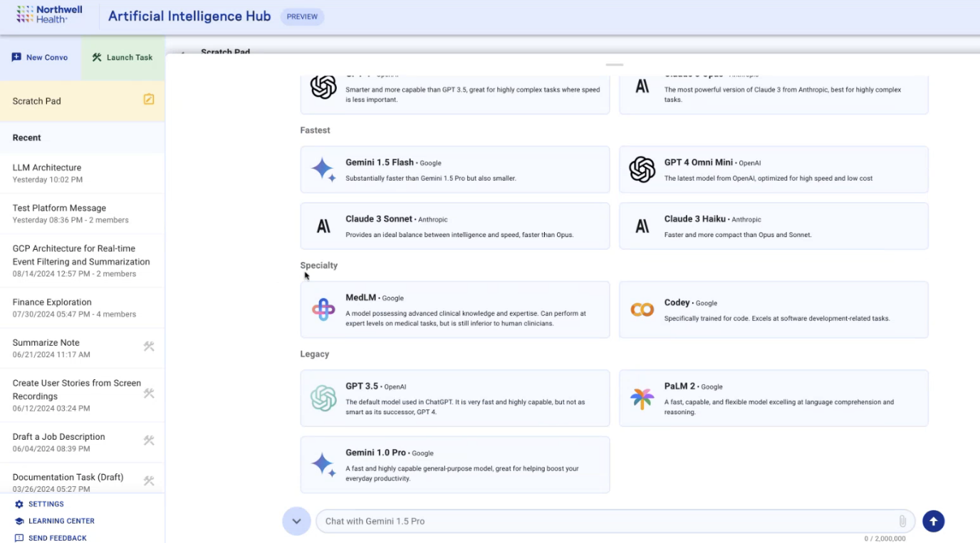The width and height of the screenshot is (980, 543).
Task: Open the Scratch Pad entry
Action: point(83,100)
